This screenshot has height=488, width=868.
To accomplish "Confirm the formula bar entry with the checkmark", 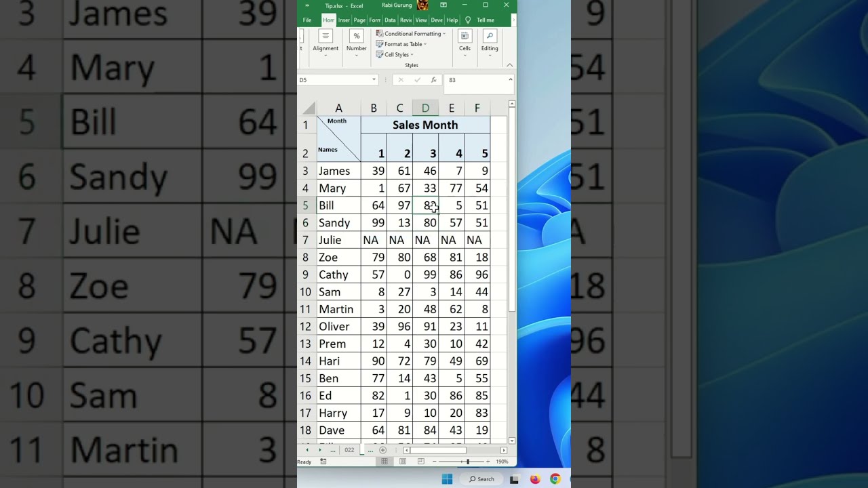I will click(x=416, y=80).
